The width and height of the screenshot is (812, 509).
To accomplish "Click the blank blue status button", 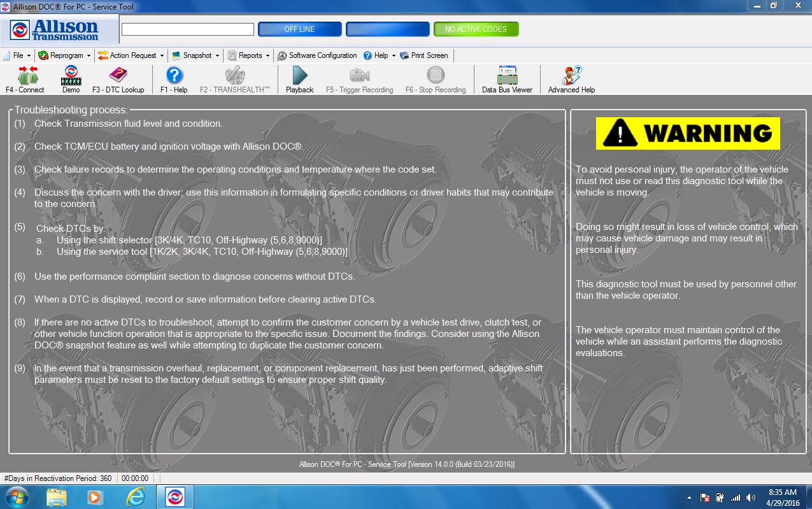I will point(387,29).
